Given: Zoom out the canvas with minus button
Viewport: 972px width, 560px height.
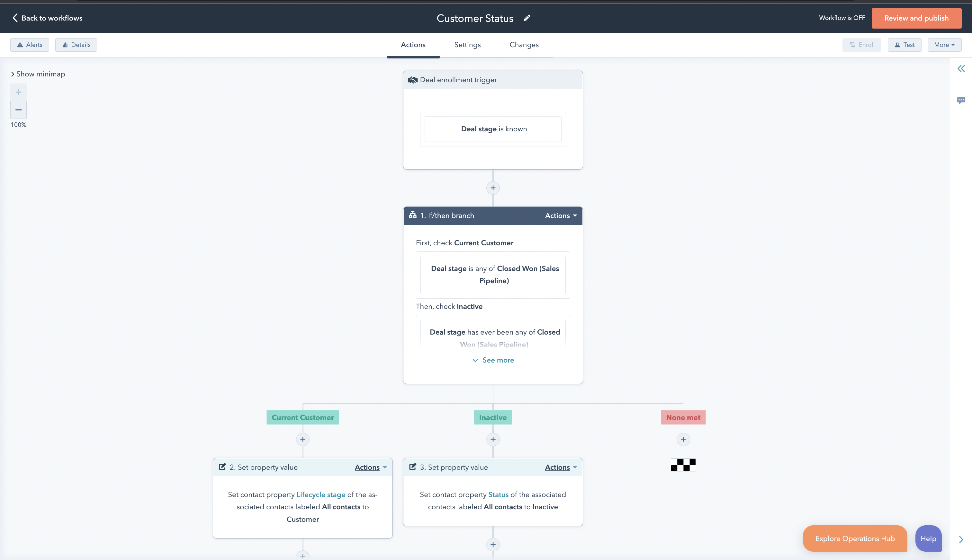Looking at the screenshot, I should tap(18, 110).
